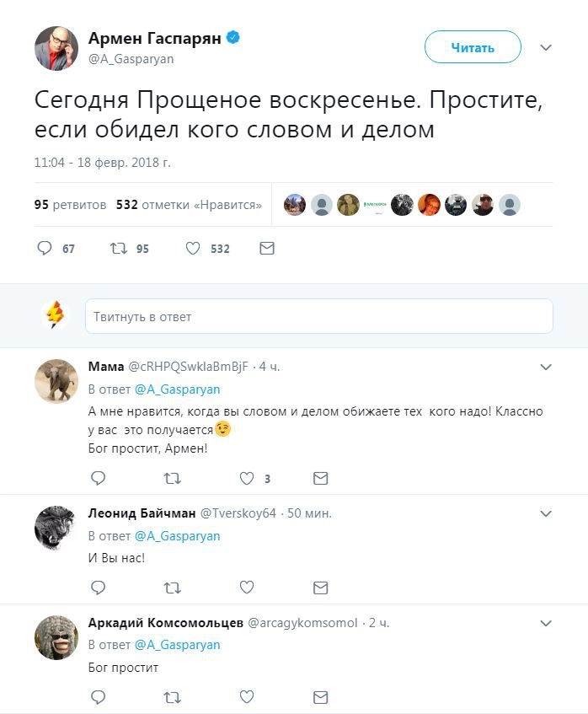Open @A_Gasparyan link in Мама's reply
This screenshot has width=588, height=714.
pos(177,389)
